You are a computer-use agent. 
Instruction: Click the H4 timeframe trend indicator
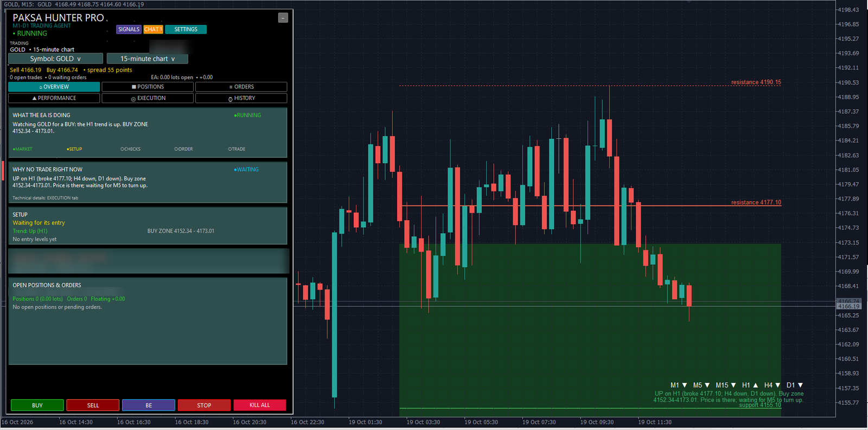click(x=773, y=385)
